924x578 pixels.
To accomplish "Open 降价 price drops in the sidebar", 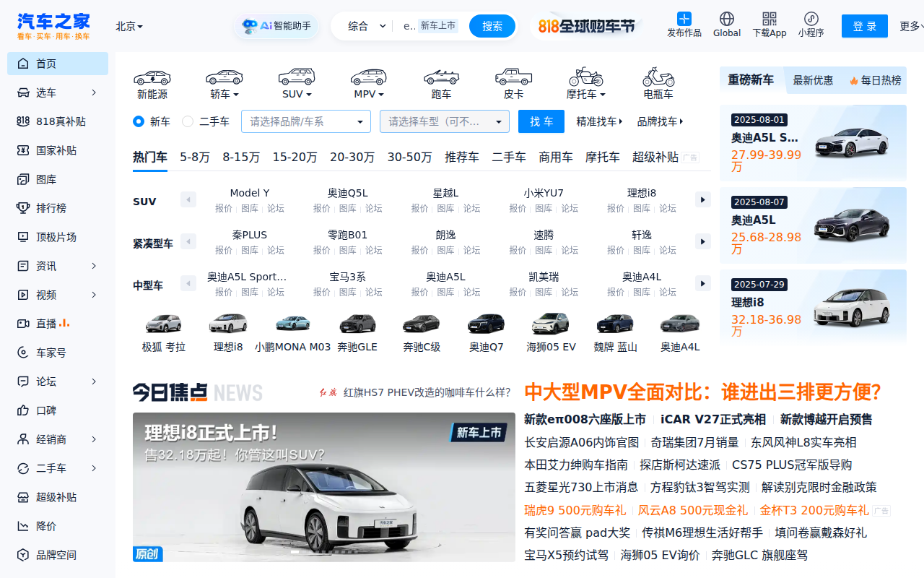I will 58,526.
